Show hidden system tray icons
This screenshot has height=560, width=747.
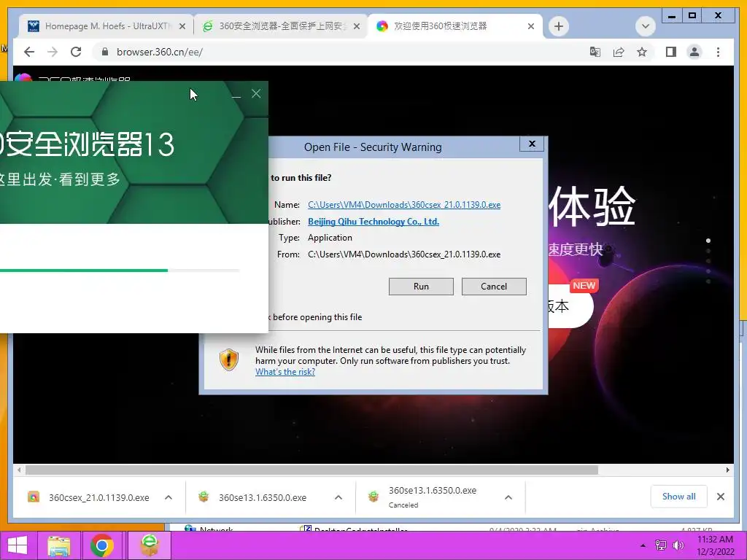click(x=643, y=545)
